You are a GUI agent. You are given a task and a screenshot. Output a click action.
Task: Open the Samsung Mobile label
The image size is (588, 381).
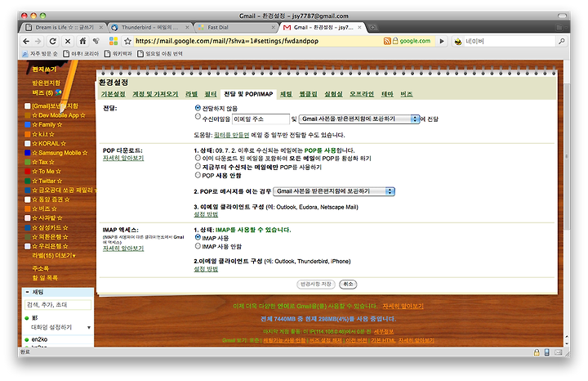(60, 153)
